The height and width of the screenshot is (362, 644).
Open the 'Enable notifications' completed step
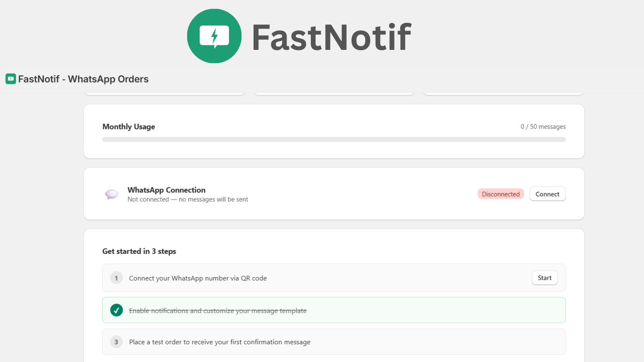pyautogui.click(x=334, y=310)
